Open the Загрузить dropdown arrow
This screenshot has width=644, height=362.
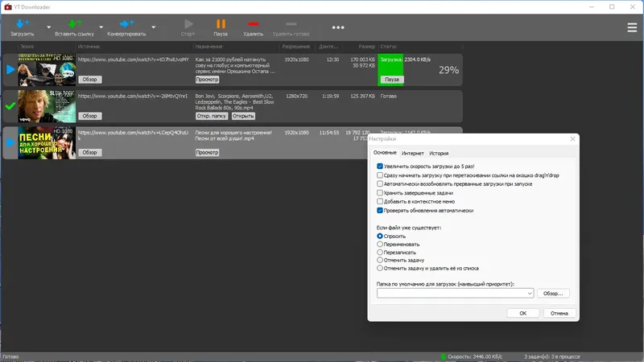click(49, 27)
